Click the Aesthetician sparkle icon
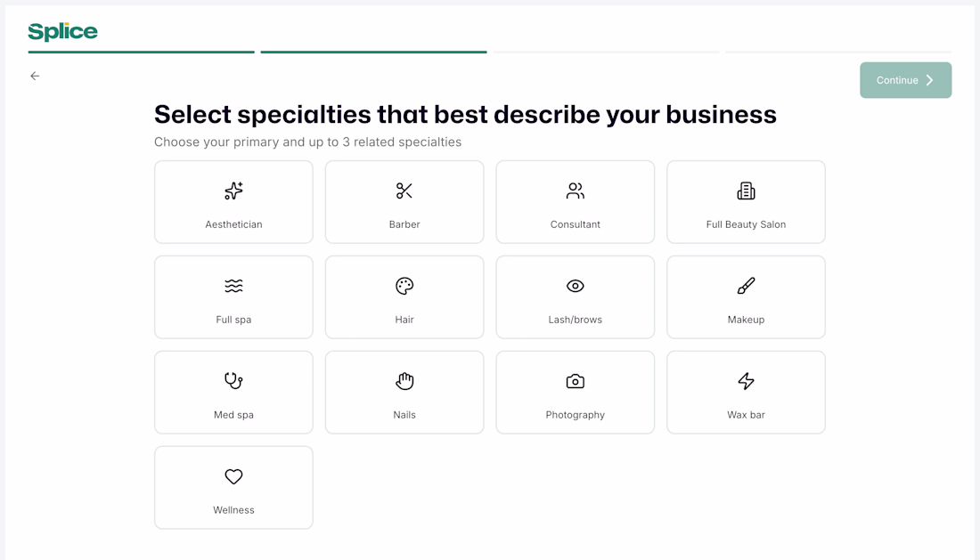Image resolution: width=980 pixels, height=560 pixels. [233, 191]
